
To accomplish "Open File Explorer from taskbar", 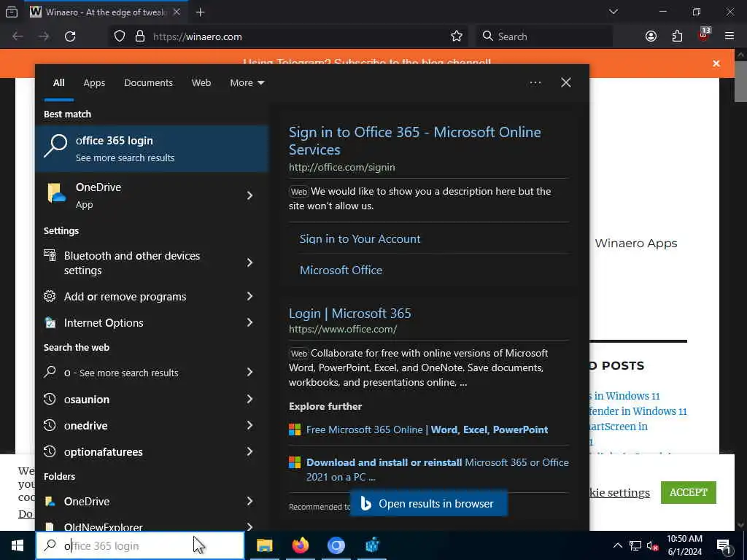I will coord(264,545).
